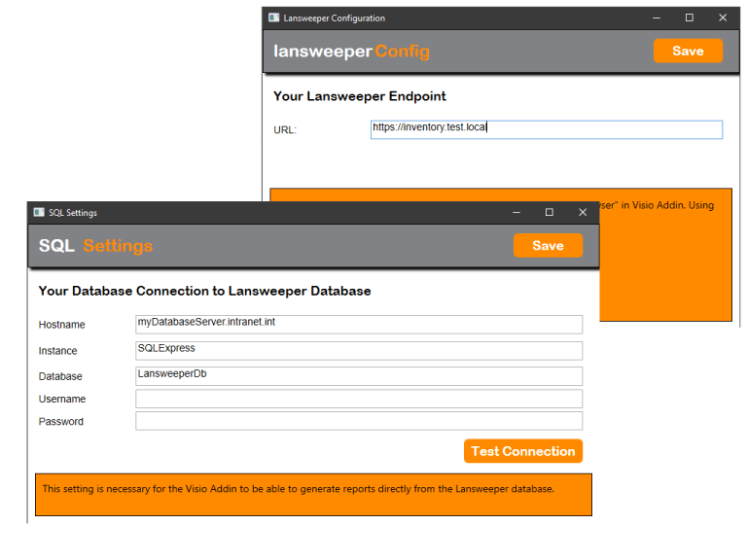Screen dimensions: 747x560
Task: Maximize the Lansweeper Configuration window
Action: point(690,17)
